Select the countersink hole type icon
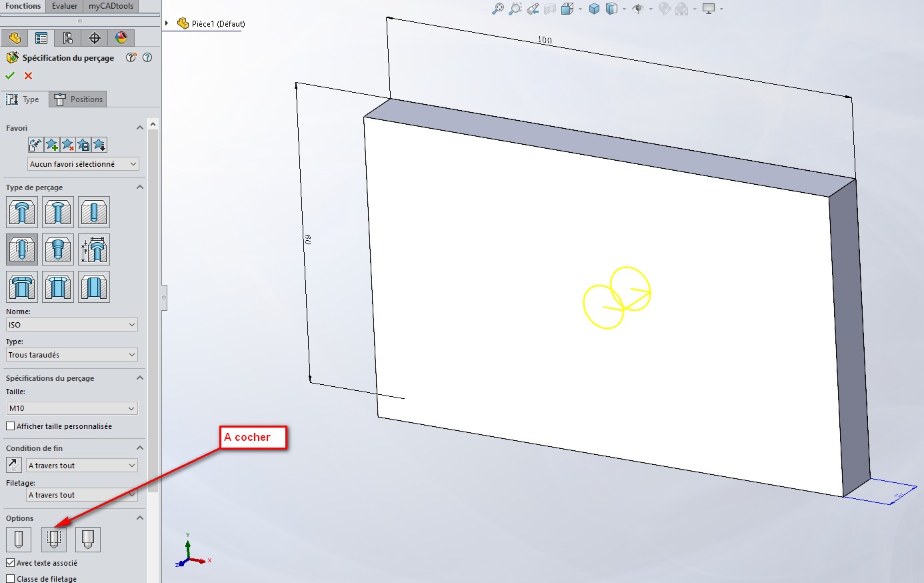Screen dimensions: 924x583 pyautogui.click(x=58, y=213)
